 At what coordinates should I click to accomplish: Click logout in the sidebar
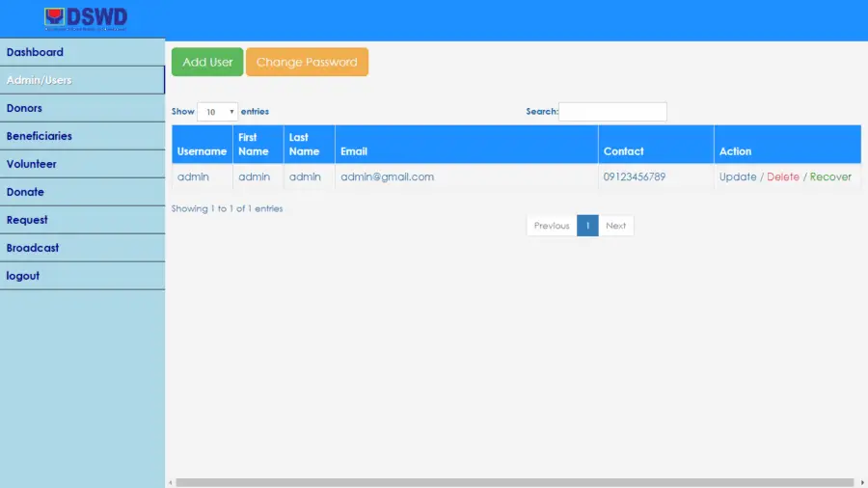[x=82, y=276]
